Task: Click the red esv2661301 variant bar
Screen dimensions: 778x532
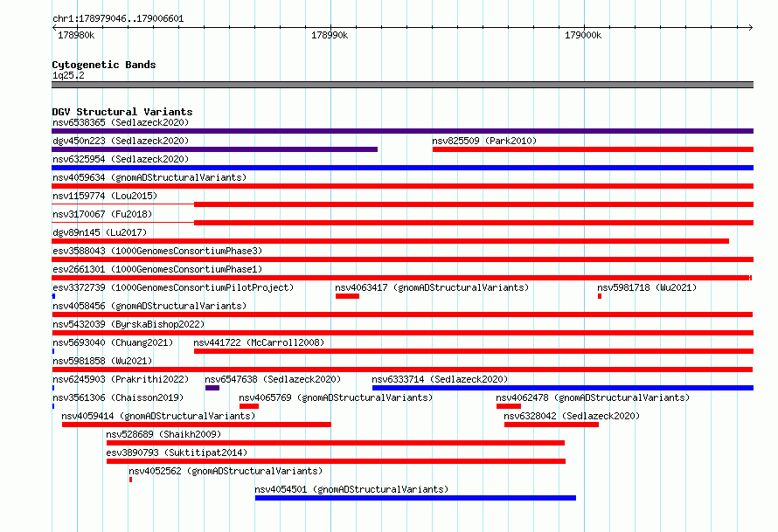Action: [401, 278]
